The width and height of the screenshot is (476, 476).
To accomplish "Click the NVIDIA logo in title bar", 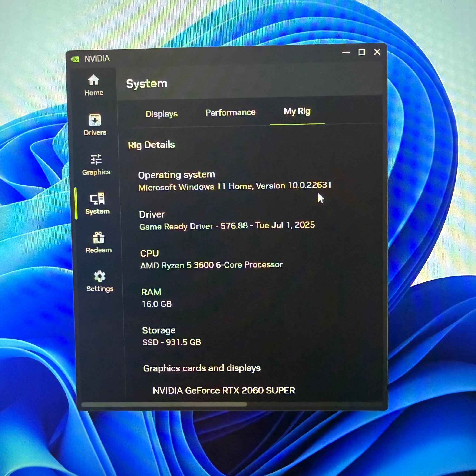I will (x=75, y=59).
